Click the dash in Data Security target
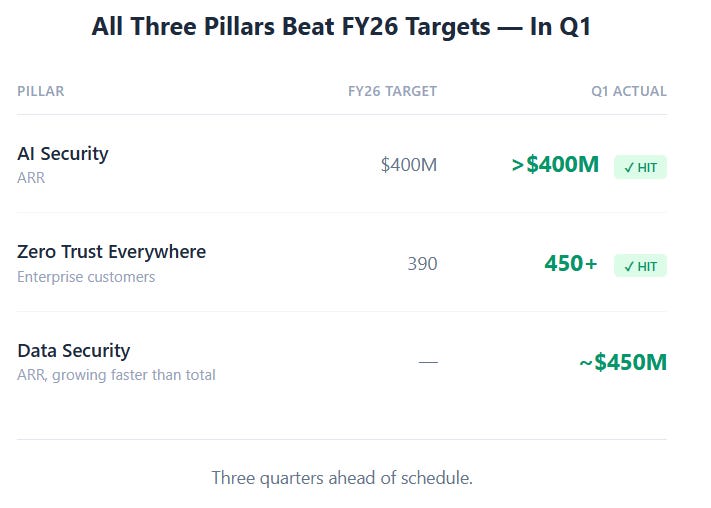The image size is (711, 508). (x=428, y=362)
